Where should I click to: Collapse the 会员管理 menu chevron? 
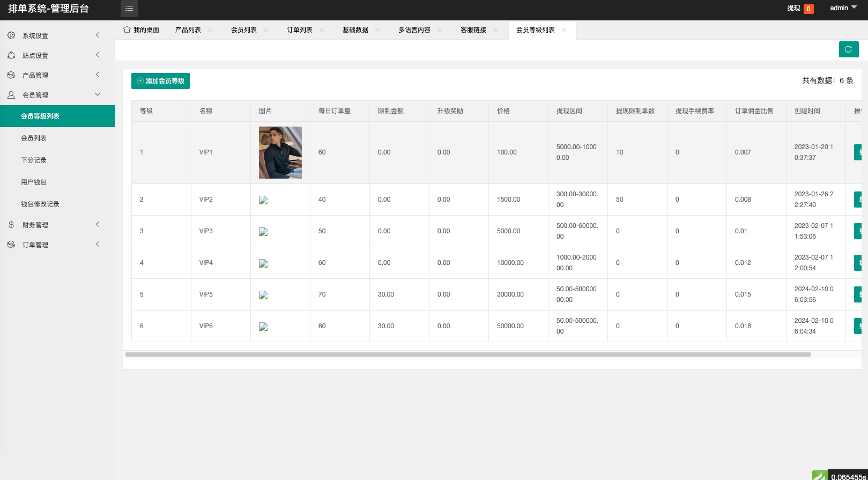[x=98, y=94]
